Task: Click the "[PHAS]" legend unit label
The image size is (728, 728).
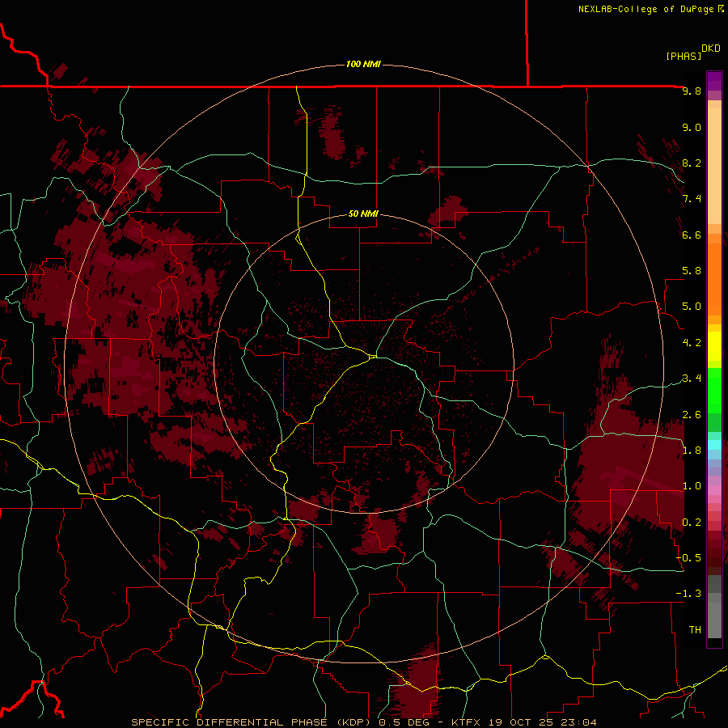Action: point(684,56)
